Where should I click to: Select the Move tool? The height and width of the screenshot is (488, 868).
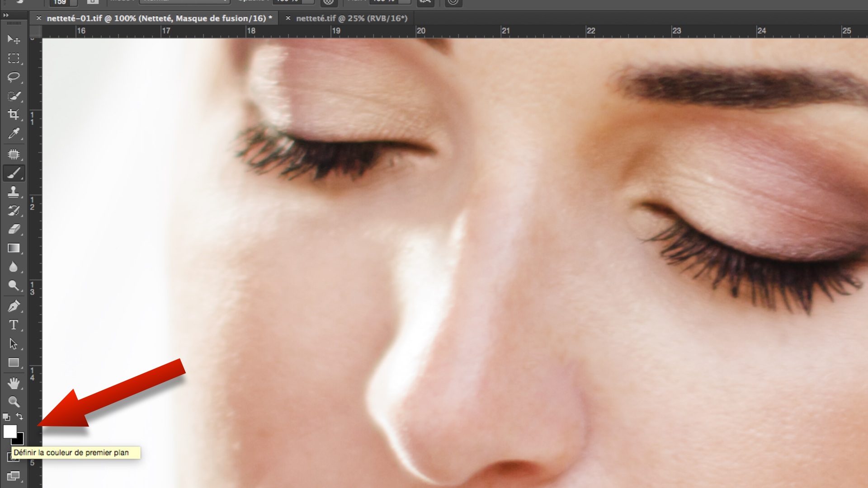(x=14, y=40)
